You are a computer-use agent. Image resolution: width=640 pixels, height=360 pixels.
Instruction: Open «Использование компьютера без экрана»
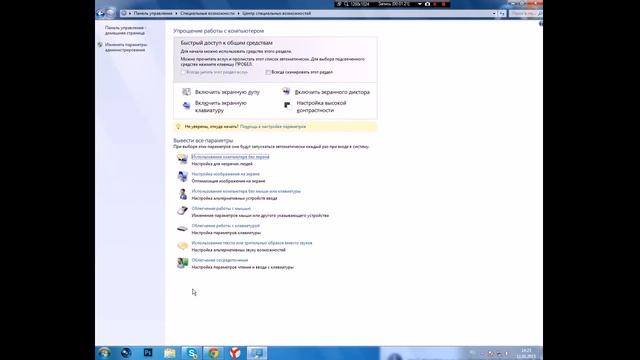click(230, 157)
